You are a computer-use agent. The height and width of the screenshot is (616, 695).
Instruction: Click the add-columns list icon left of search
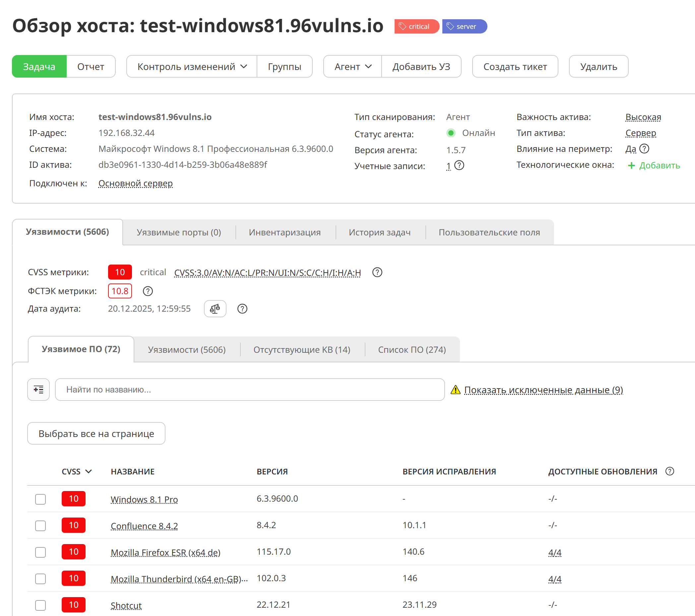[x=38, y=390]
